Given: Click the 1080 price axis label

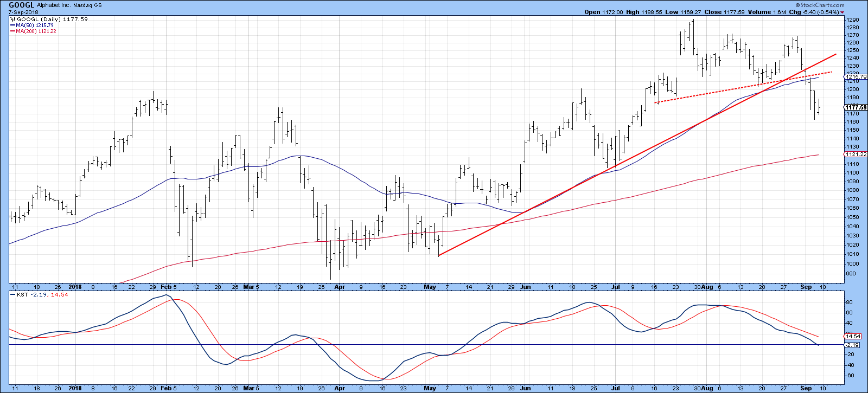Looking at the screenshot, I should coord(853,190).
